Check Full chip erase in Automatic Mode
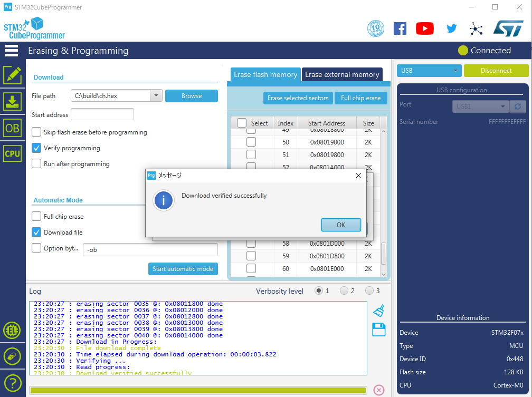 click(x=36, y=216)
